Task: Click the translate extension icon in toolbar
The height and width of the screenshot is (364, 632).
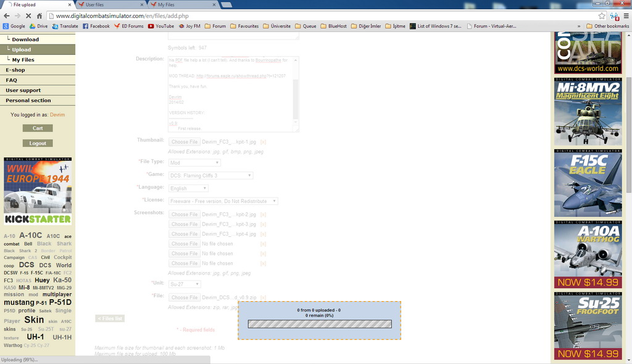Action: (x=614, y=15)
